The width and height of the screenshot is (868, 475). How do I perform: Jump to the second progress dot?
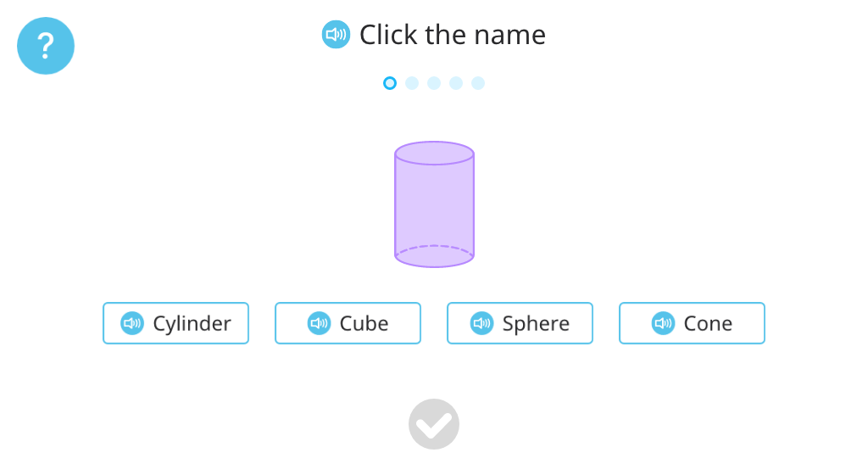(412, 83)
